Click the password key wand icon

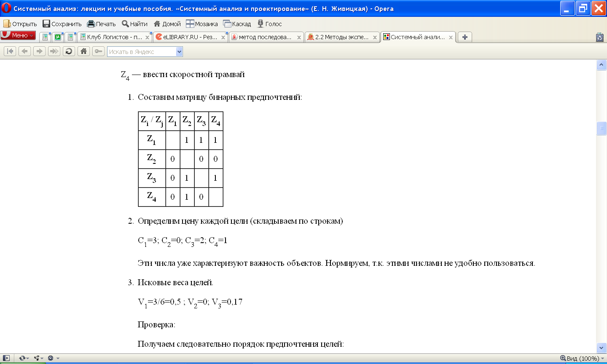point(98,51)
